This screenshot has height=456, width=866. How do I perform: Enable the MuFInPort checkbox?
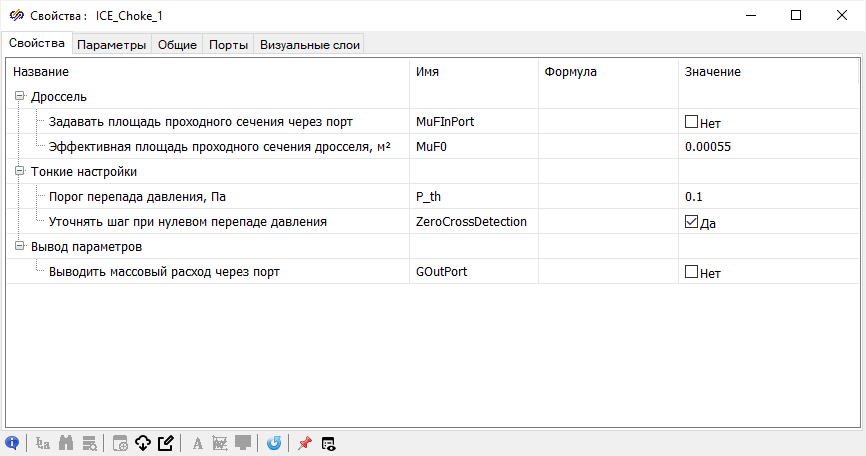(691, 122)
